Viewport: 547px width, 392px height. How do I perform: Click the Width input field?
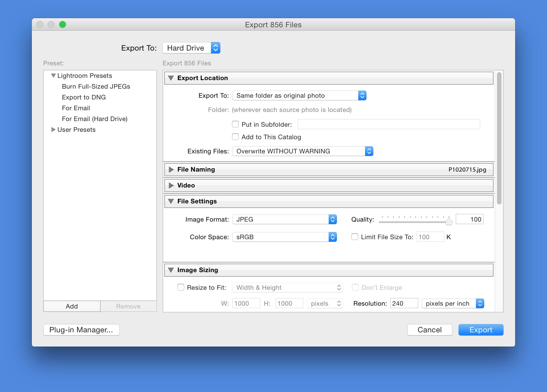[245, 303]
